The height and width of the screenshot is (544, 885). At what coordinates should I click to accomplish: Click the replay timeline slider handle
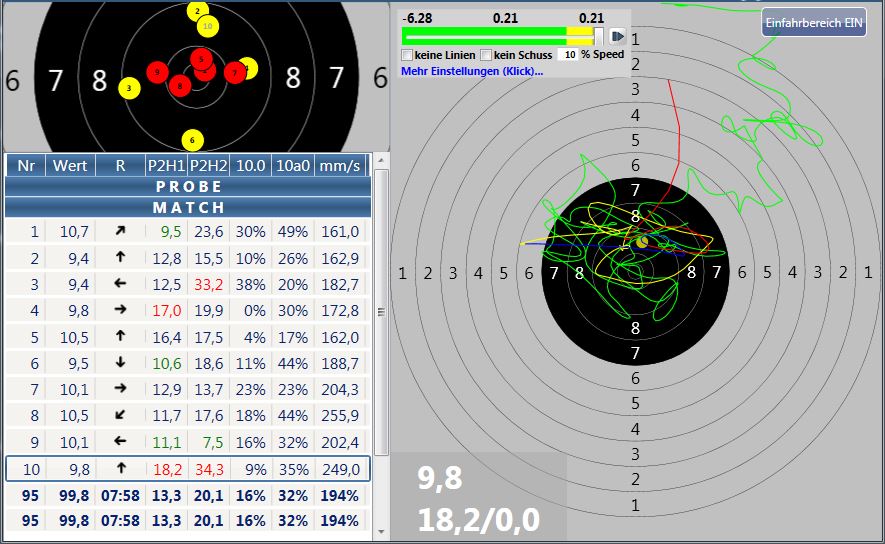[x=598, y=36]
